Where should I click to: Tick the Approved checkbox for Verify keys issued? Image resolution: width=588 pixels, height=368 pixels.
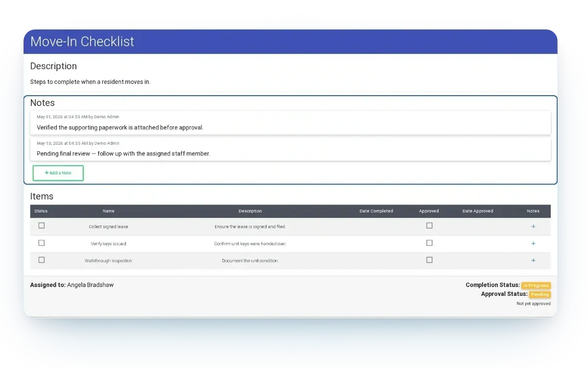point(429,243)
